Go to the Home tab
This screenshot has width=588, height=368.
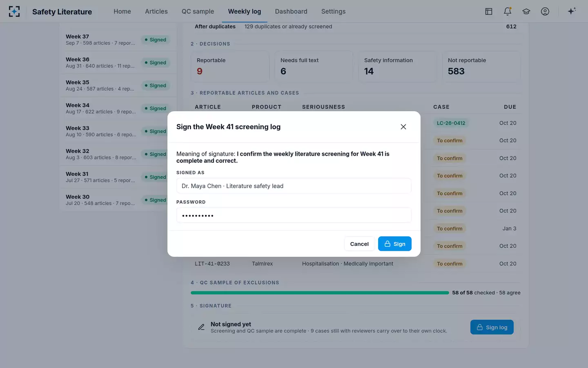[x=122, y=11]
